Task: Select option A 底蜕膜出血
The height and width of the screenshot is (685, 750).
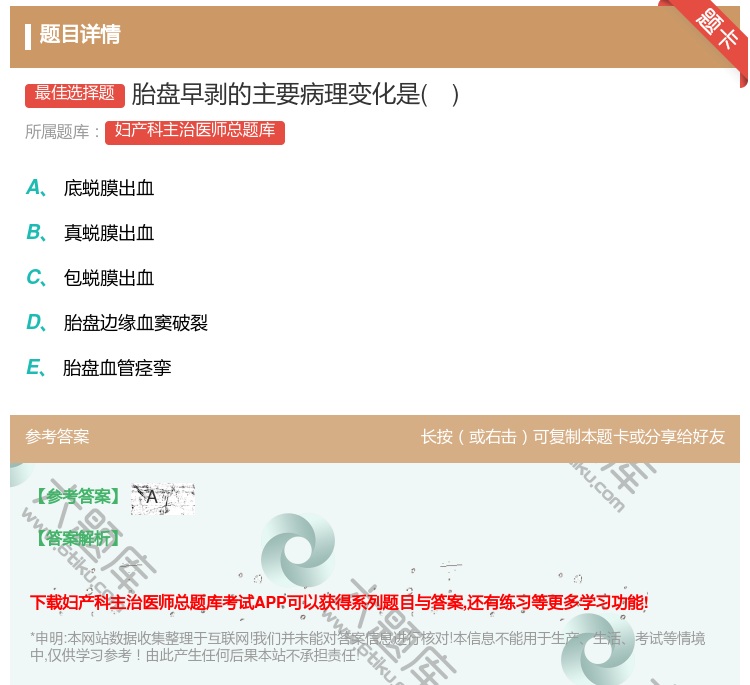Action: 108,188
